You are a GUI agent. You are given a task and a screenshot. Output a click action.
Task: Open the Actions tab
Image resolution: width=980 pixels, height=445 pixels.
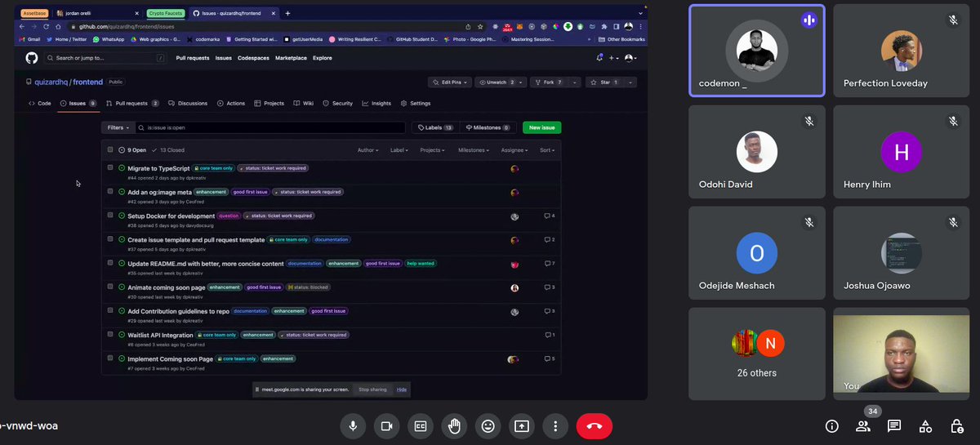coord(231,104)
